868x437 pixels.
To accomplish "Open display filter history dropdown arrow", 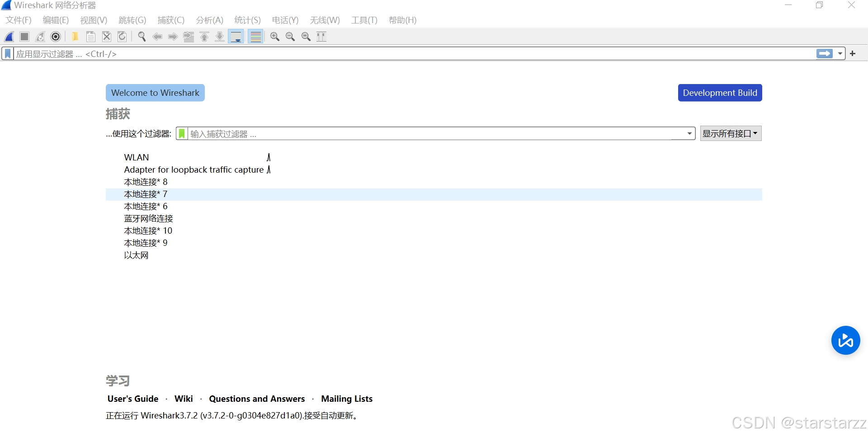I will coord(840,54).
